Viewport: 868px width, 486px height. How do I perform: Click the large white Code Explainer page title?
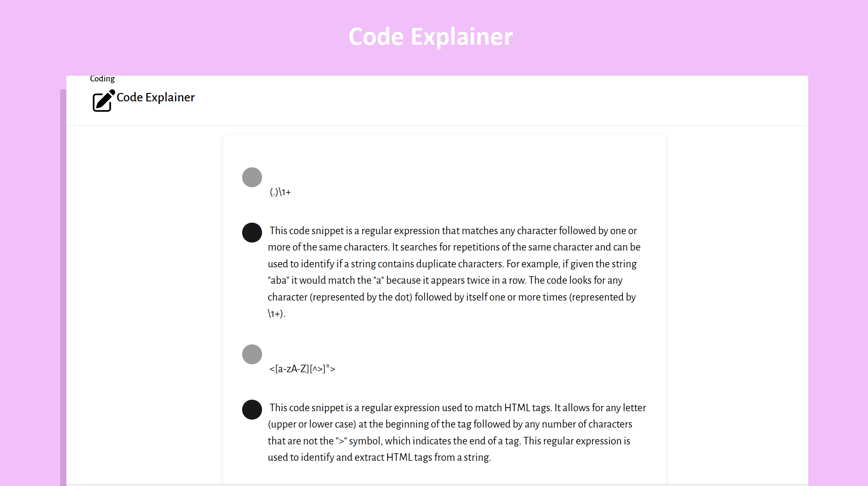coord(430,36)
